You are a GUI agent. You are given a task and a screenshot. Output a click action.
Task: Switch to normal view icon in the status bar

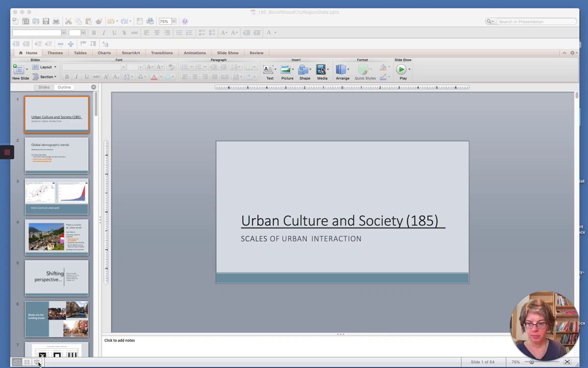pyautogui.click(x=17, y=362)
